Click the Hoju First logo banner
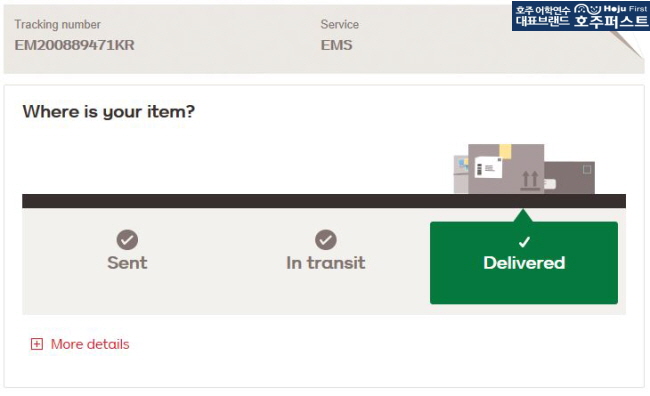 coord(580,16)
